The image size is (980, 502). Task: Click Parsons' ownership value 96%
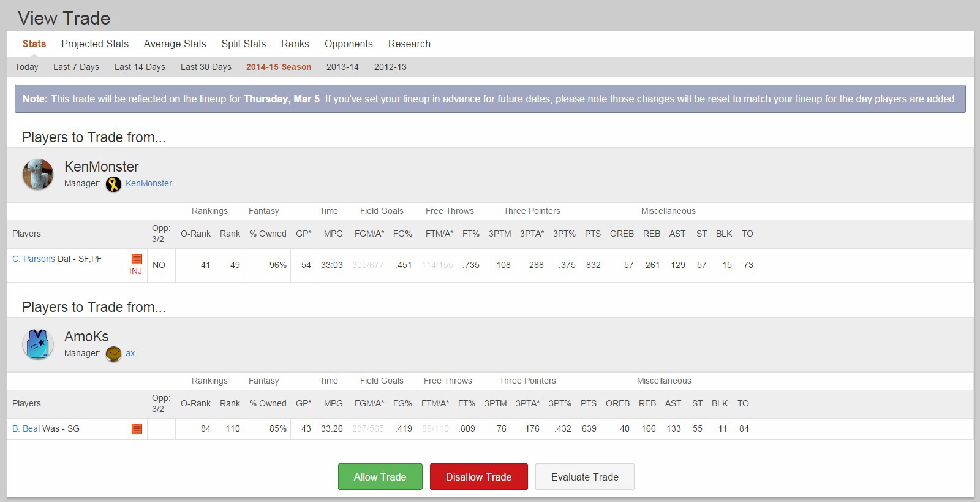click(x=278, y=265)
